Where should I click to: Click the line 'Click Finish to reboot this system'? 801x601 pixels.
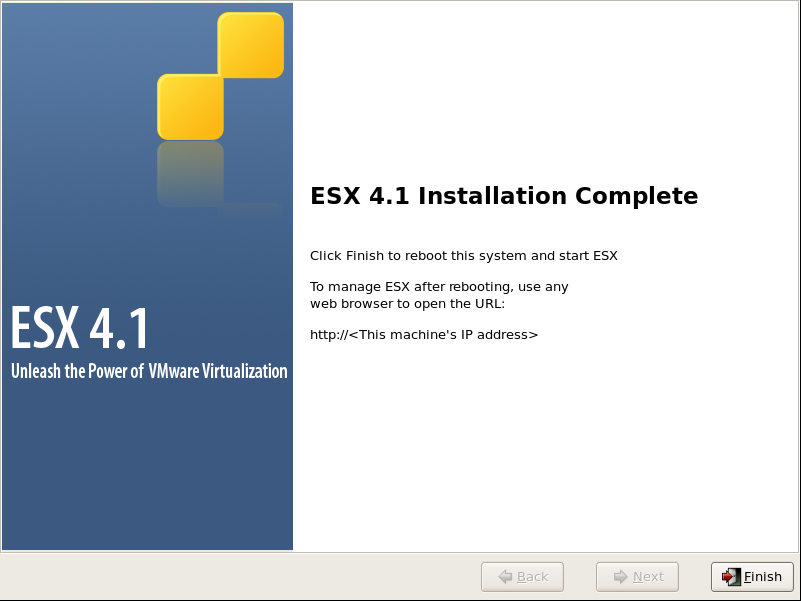[464, 256]
